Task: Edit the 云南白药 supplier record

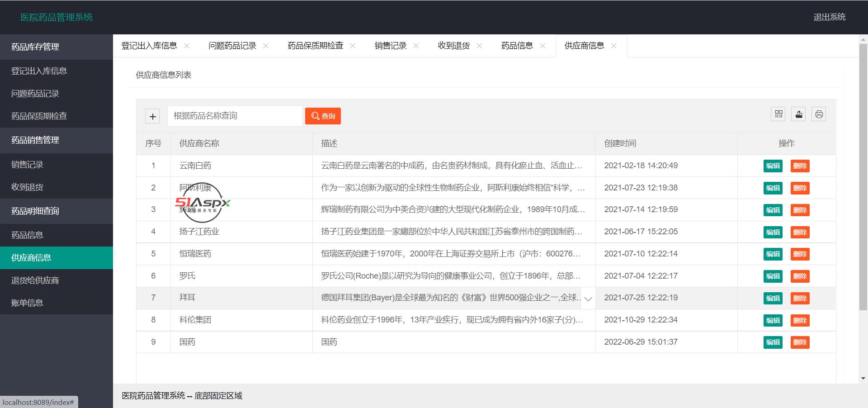Action: pyautogui.click(x=773, y=166)
